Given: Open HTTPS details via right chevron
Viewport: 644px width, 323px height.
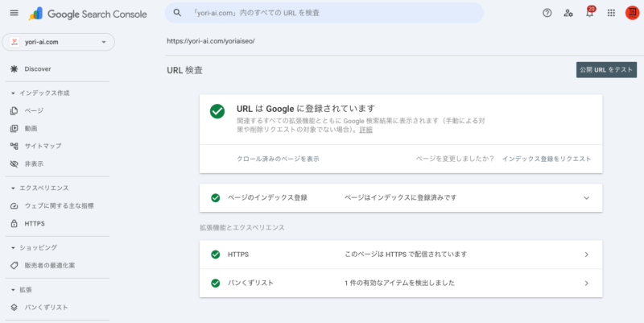Looking at the screenshot, I should click(587, 255).
